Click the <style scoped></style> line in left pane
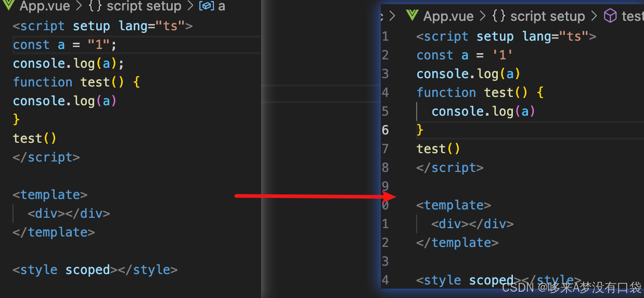644x298 pixels. coord(95,270)
